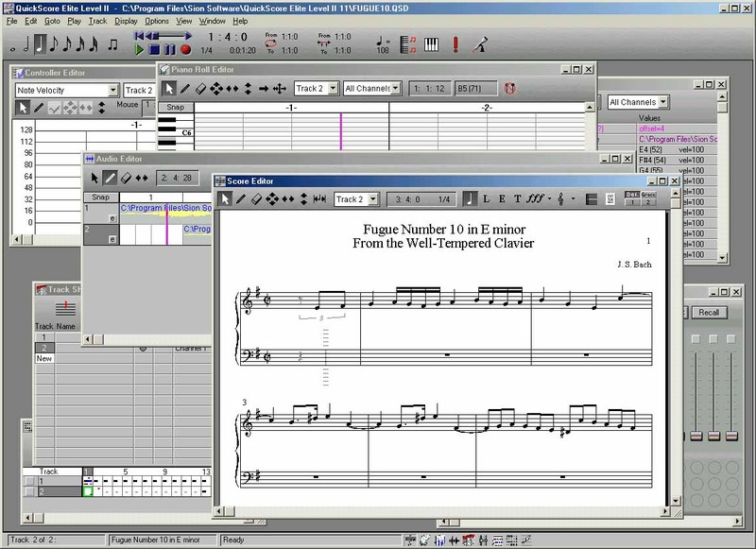Select the pencil tool in Piano Roll Editor

[186, 89]
